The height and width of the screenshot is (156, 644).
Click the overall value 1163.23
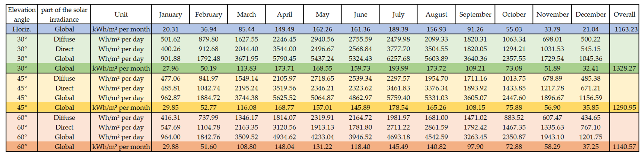click(624, 29)
